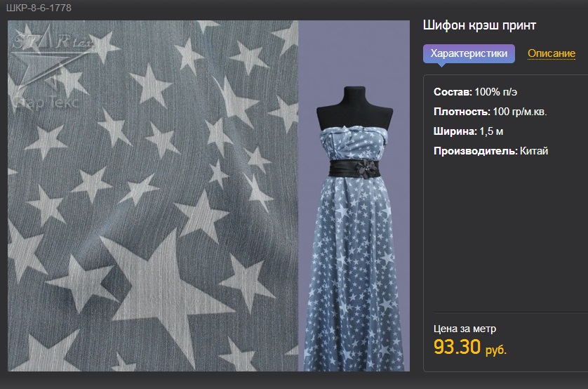Click the Состав: 100% п/э line
Viewport: 588px width, 389px height.
coord(475,92)
